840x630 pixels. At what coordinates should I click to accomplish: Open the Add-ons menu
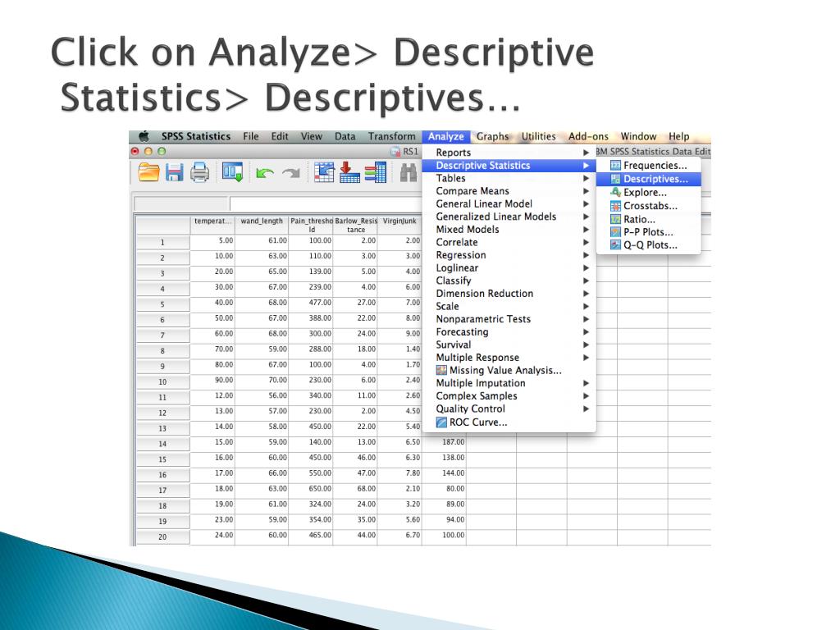588,136
